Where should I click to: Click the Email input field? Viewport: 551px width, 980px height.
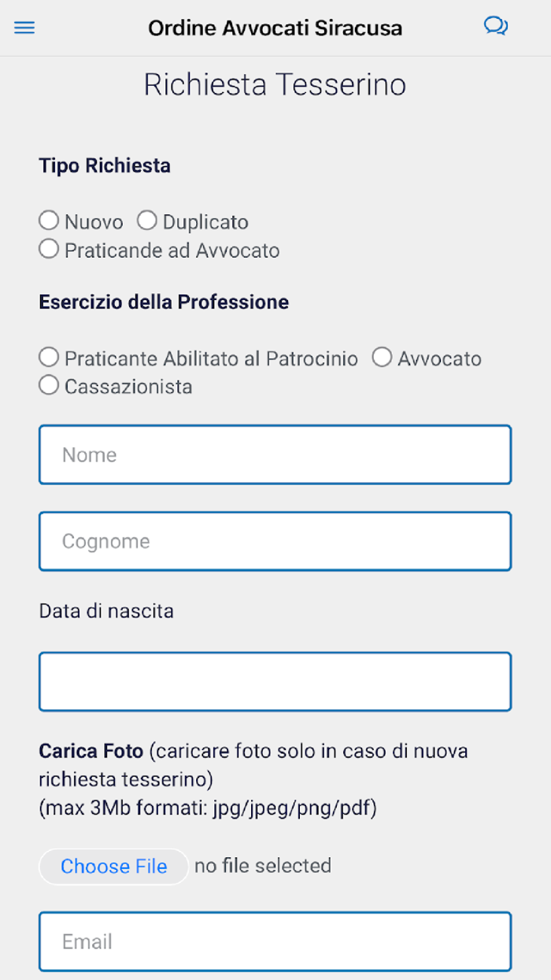[275, 941]
